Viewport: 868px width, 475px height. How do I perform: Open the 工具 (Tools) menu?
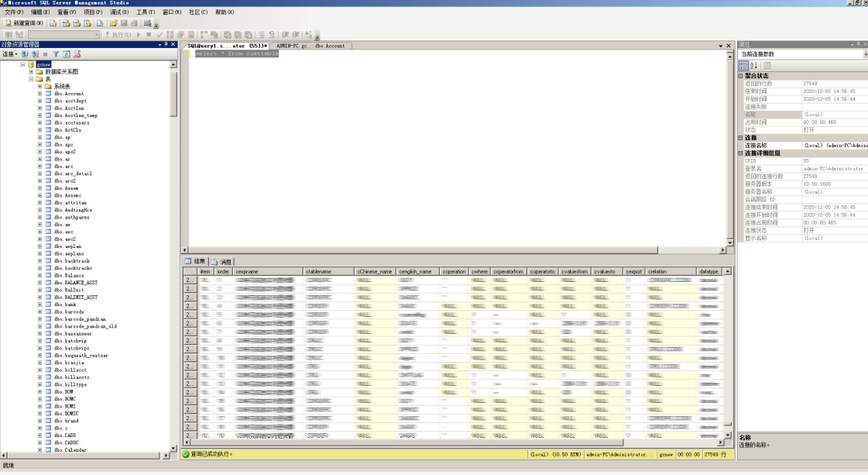pyautogui.click(x=145, y=12)
